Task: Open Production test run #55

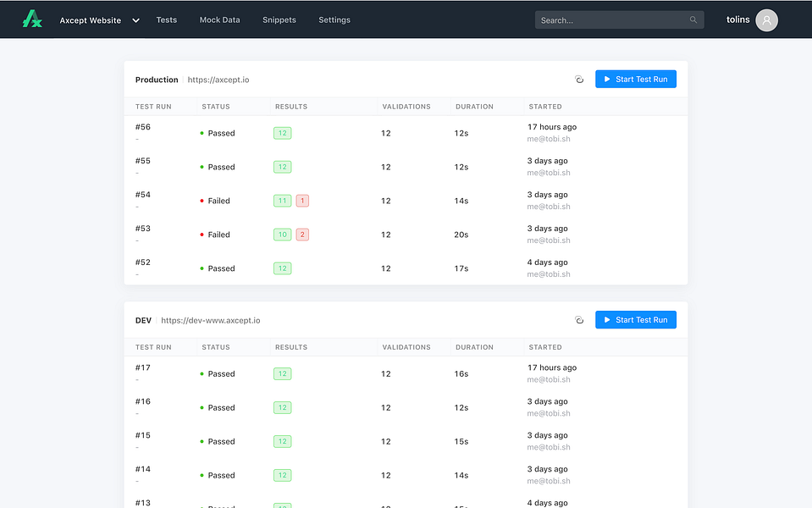Action: coord(143,161)
